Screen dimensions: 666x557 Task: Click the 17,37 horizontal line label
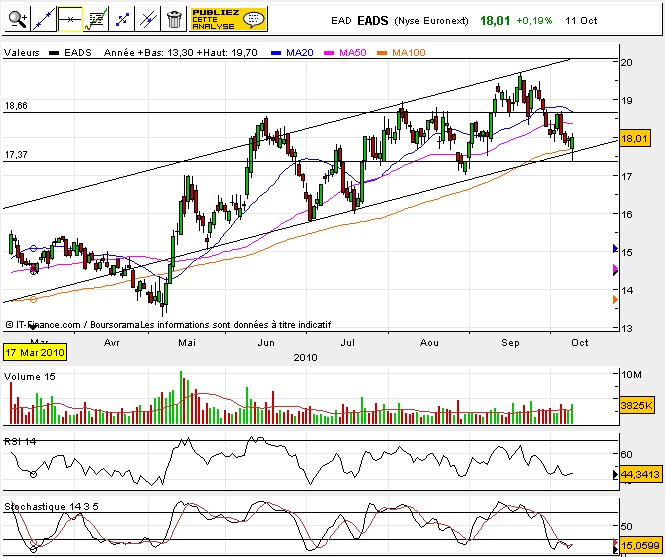click(x=16, y=155)
